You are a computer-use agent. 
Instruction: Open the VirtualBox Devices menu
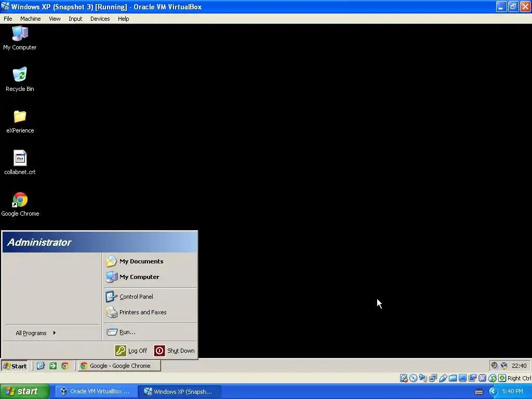point(100,19)
